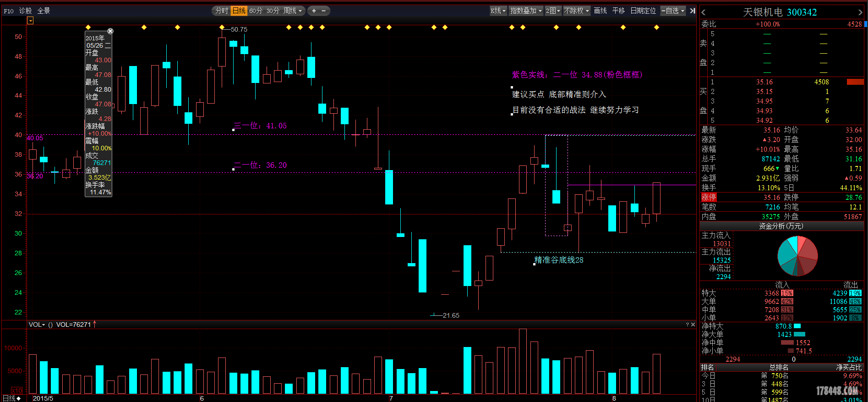Zoom out chart with minus button
This screenshot has width=868, height=402.
[x=323, y=11]
